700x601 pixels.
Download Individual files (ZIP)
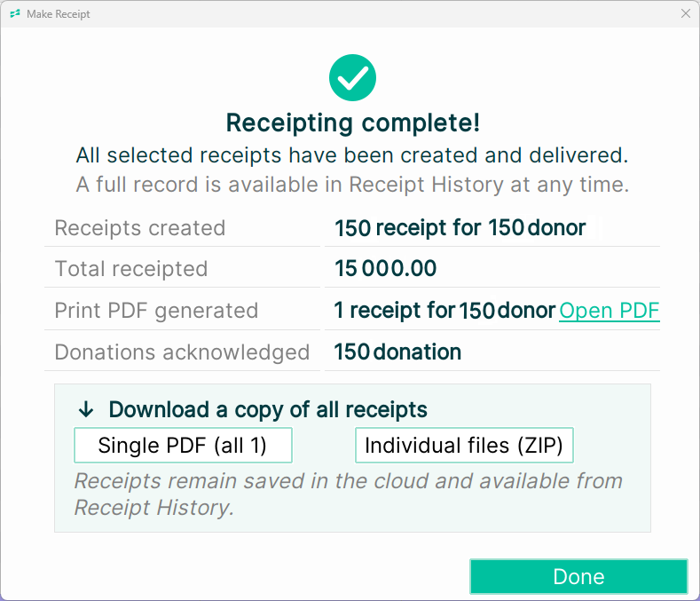pyautogui.click(x=464, y=445)
